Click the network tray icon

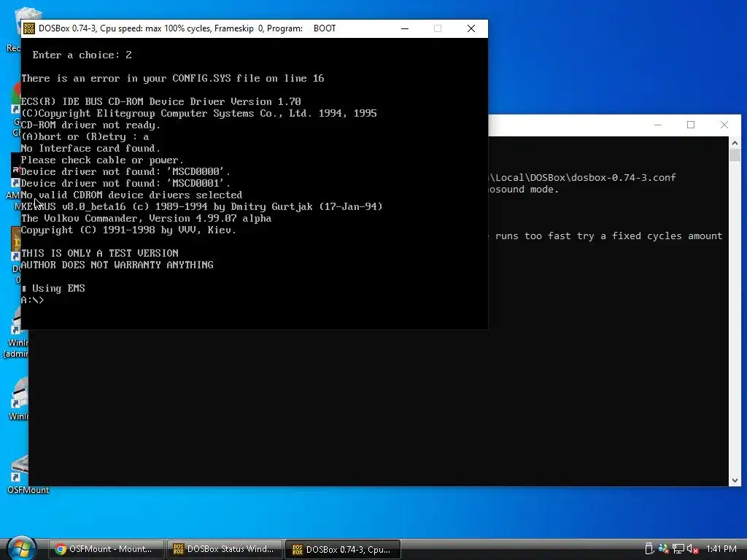coord(678,549)
